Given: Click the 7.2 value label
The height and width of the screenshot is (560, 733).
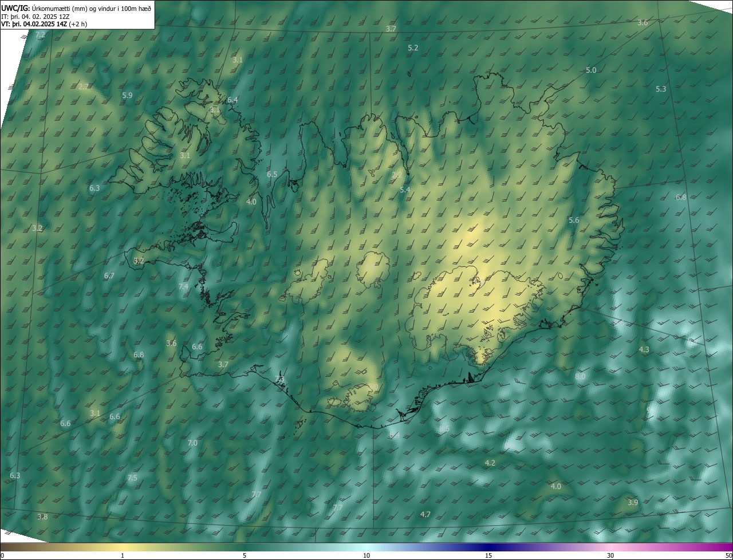Looking at the screenshot, I should [x=40, y=36].
